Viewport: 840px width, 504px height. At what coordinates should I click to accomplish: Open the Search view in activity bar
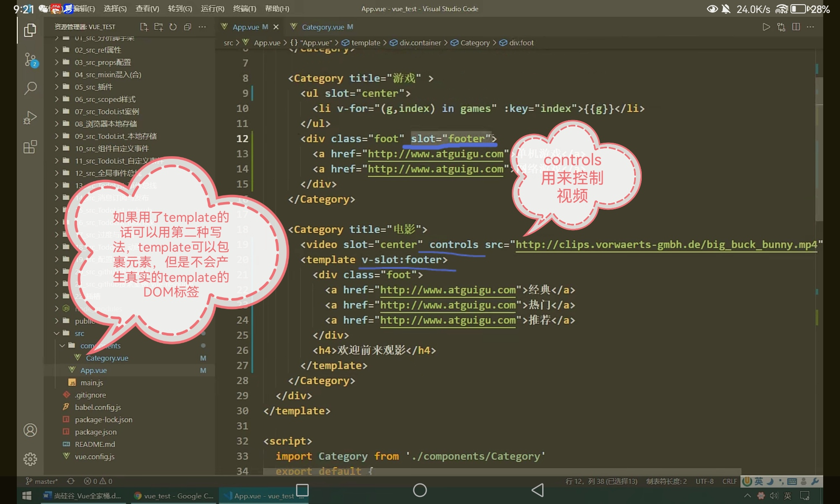pyautogui.click(x=30, y=88)
